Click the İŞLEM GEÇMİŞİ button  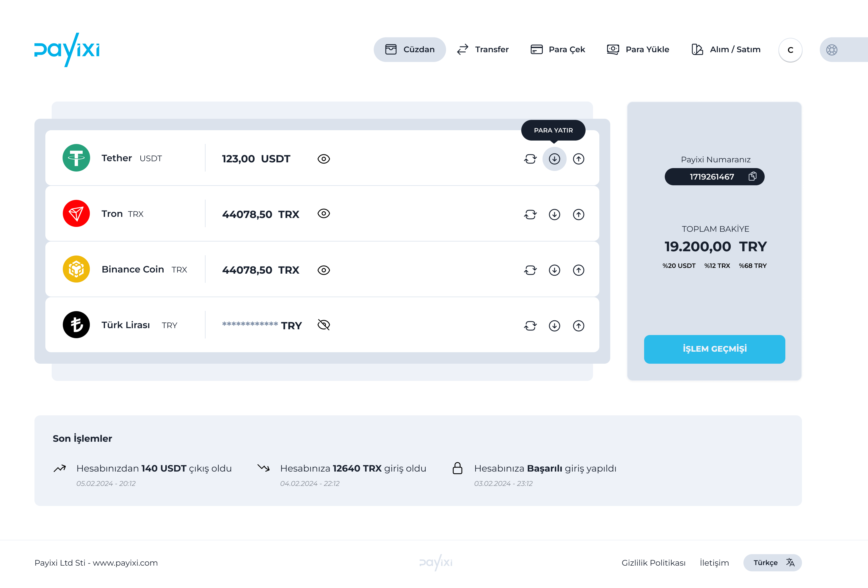pos(714,349)
